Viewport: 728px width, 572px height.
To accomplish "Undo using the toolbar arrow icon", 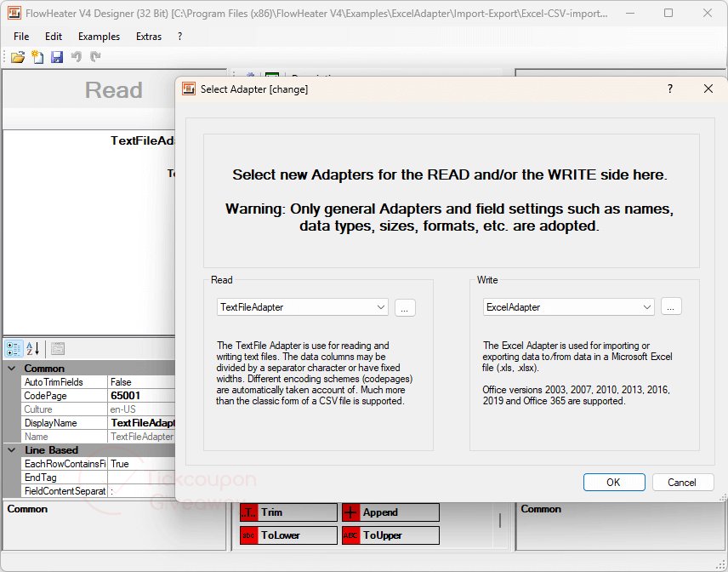I will pyautogui.click(x=77, y=57).
